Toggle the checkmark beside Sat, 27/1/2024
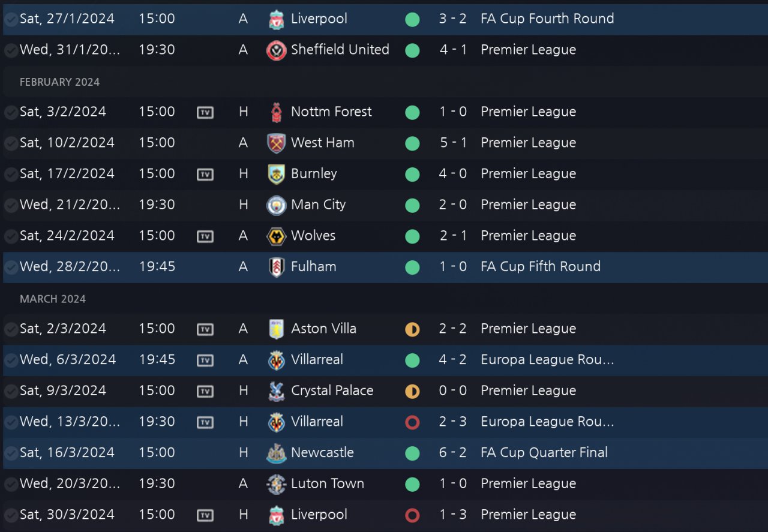 (11, 19)
